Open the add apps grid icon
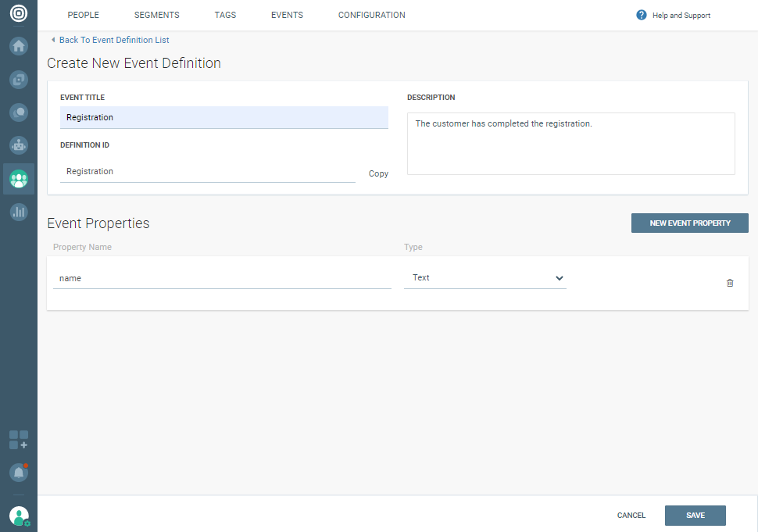The width and height of the screenshot is (758, 532). [19, 440]
